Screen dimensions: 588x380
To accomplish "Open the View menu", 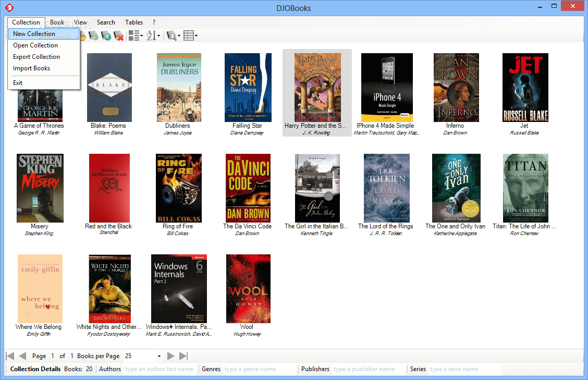I will tap(80, 22).
